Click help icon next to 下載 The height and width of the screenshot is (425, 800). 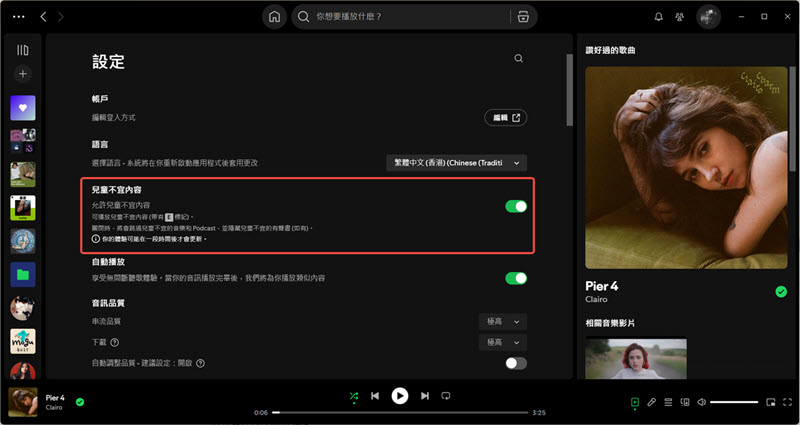(115, 342)
